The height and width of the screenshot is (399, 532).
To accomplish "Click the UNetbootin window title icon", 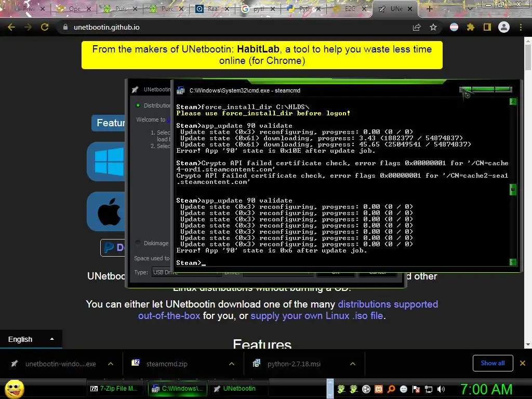I will [x=135, y=89].
